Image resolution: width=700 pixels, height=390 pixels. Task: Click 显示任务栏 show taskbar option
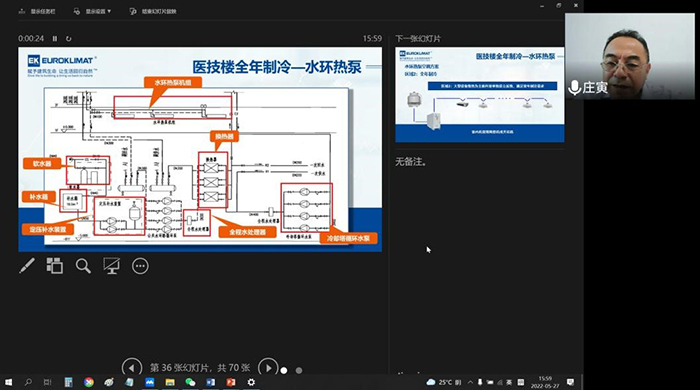click(37, 12)
